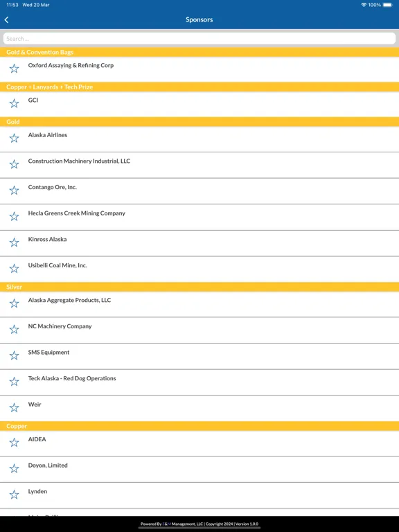Click the sponsor search field

199,39
